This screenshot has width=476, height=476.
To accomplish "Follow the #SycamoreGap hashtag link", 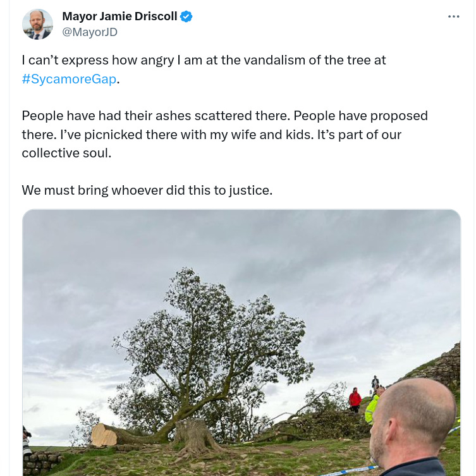I will (69, 79).
